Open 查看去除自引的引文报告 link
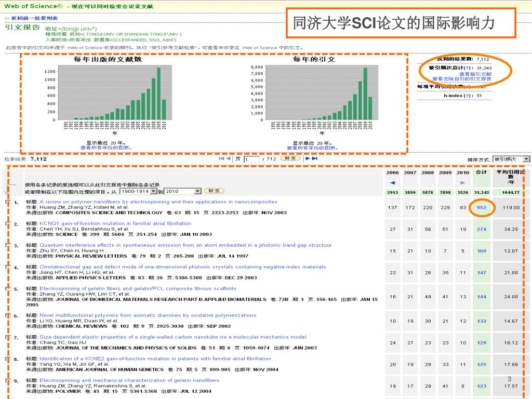This screenshot has width=532, height=399. click(x=462, y=79)
